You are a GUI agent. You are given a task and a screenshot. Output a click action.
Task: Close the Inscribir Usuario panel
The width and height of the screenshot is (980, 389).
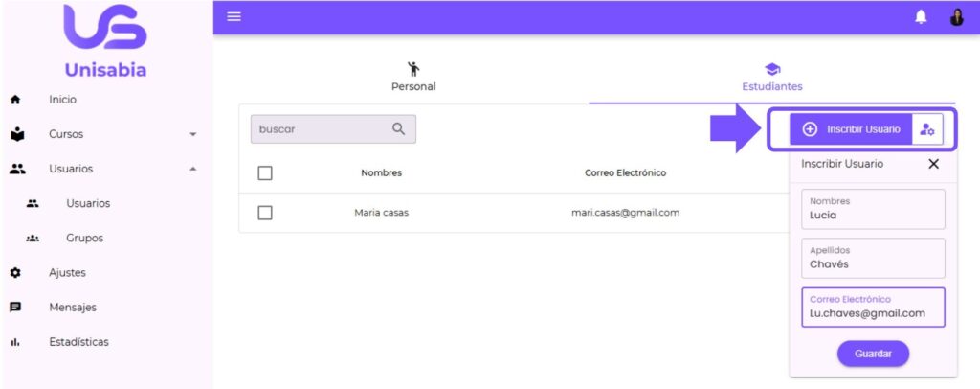934,164
